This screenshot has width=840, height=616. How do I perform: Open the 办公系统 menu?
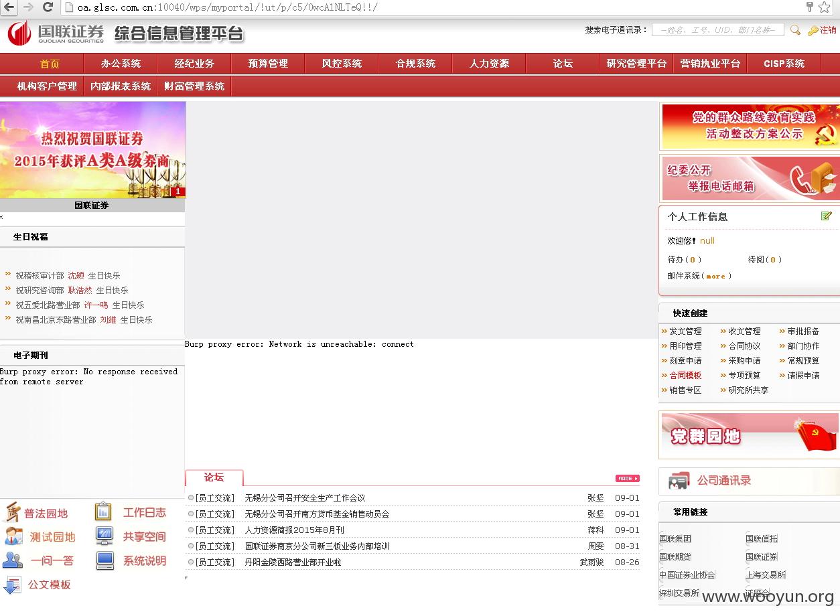click(x=121, y=64)
